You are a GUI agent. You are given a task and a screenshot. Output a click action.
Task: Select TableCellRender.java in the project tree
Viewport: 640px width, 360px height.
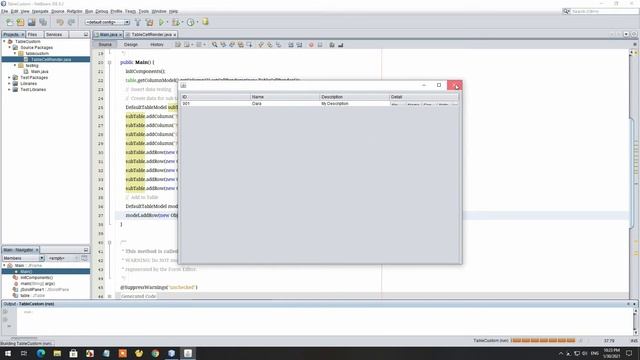click(x=51, y=59)
